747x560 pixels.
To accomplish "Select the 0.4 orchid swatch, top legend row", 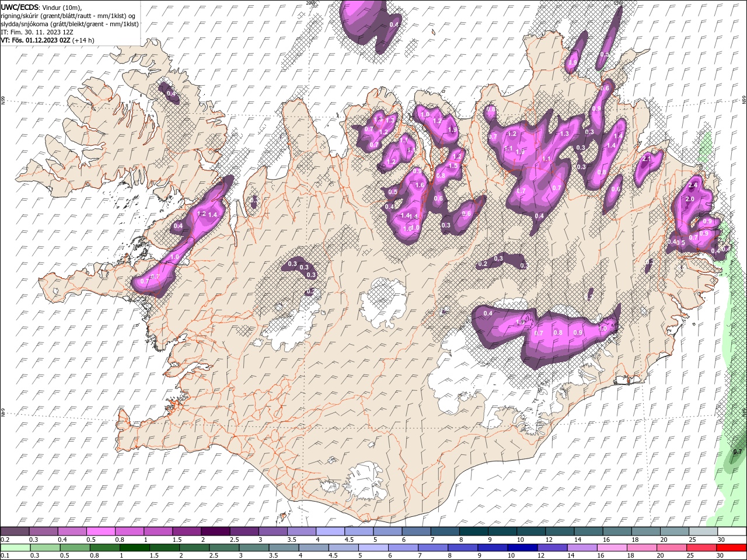I will click(72, 531).
